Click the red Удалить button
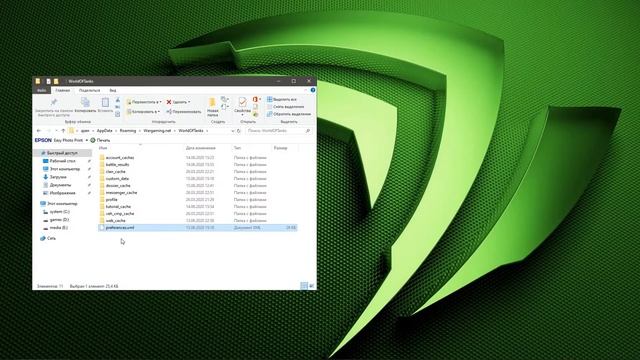The width and height of the screenshot is (640, 360). (x=178, y=102)
